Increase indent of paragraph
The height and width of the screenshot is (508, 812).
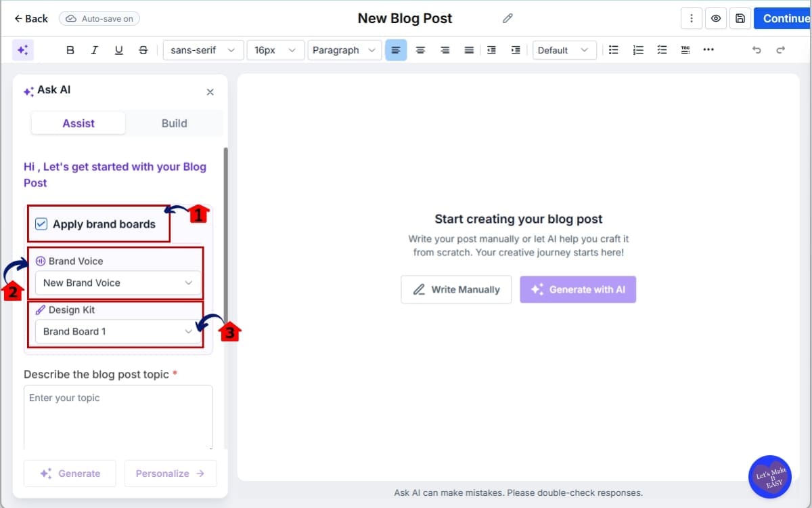[516, 50]
